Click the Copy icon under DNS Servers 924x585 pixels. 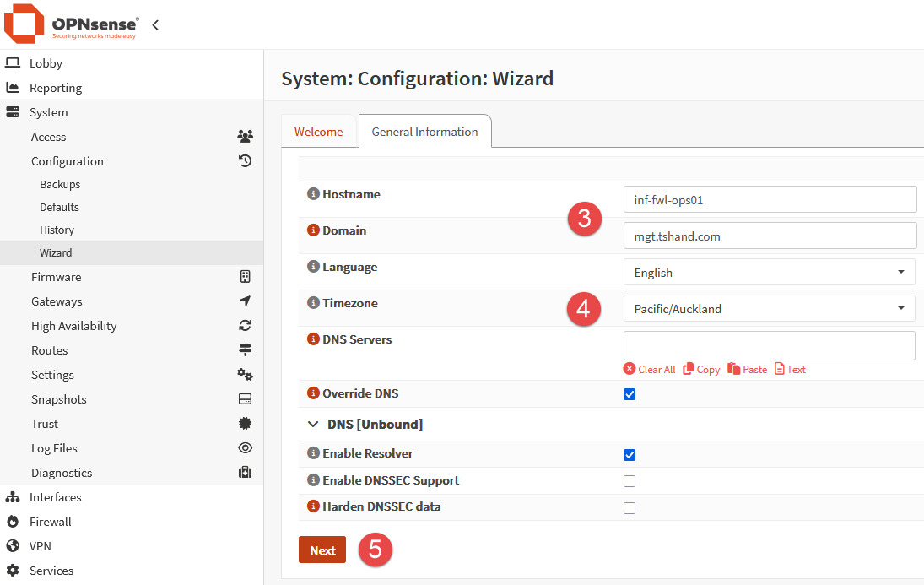689,369
